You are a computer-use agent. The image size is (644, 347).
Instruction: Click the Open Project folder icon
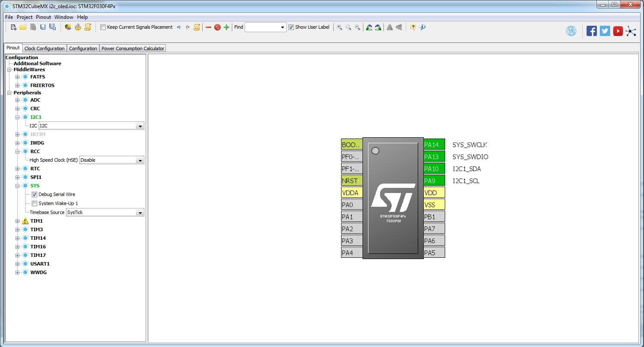tap(23, 27)
